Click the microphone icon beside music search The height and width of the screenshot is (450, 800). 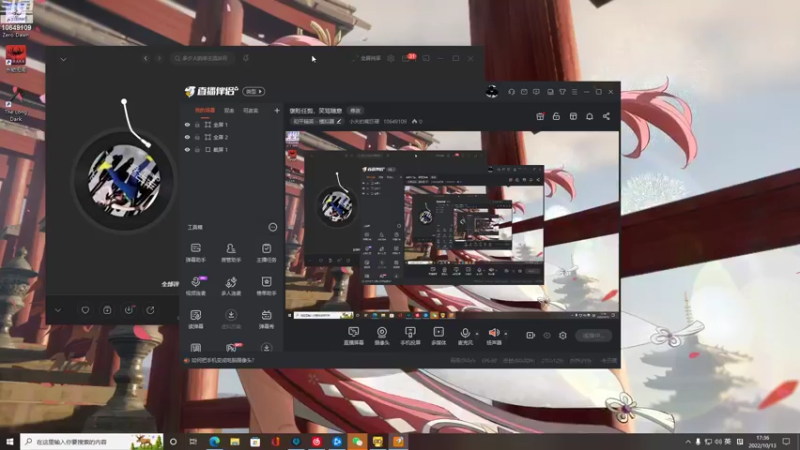tap(246, 58)
